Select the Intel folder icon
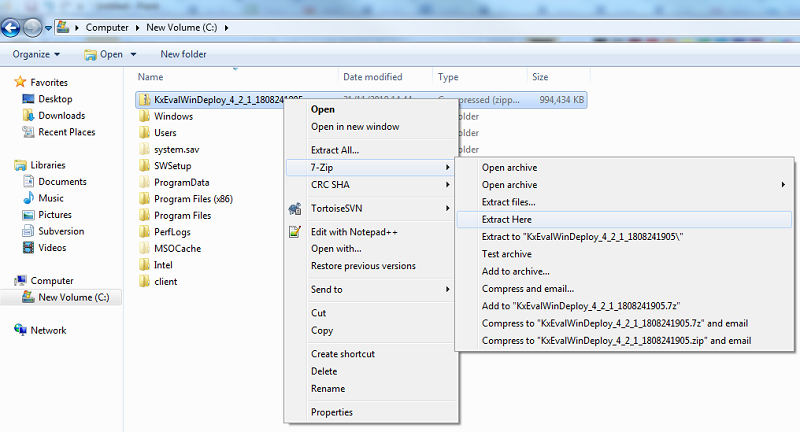This screenshot has width=800, height=432. [x=145, y=265]
